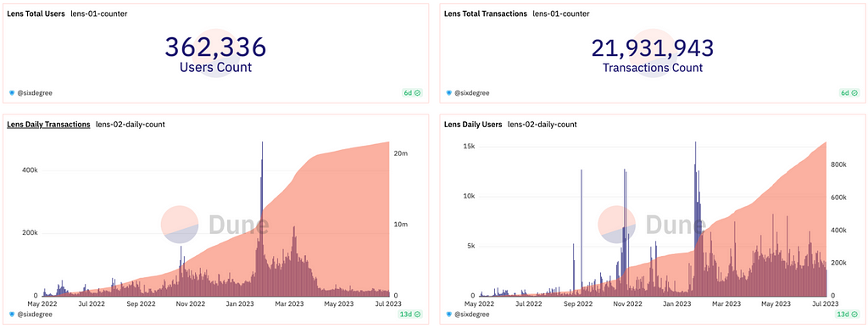Click the tallest spike in Daily Transactions chart
This screenshot has width=868, height=328.
(x=262, y=219)
